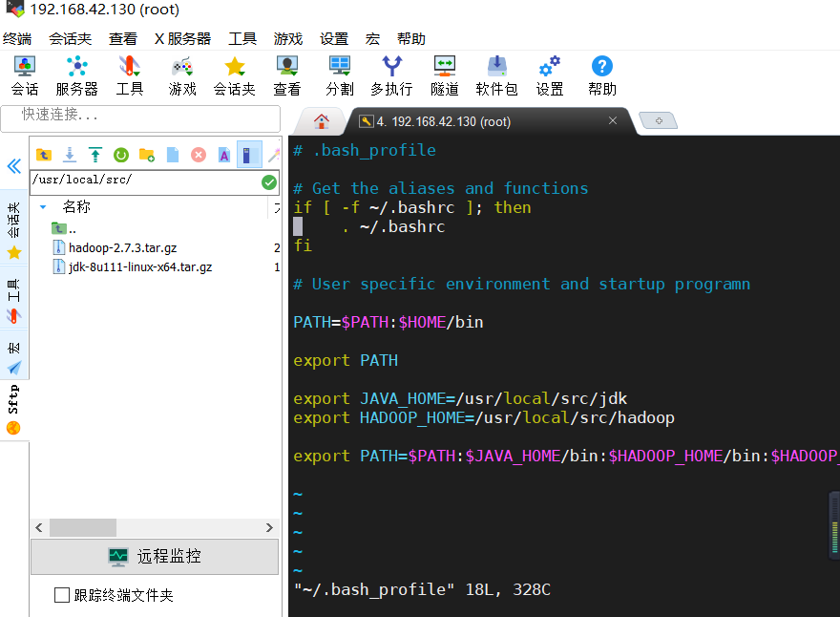Click the file list horizontal scrollbar thumb

(83, 527)
